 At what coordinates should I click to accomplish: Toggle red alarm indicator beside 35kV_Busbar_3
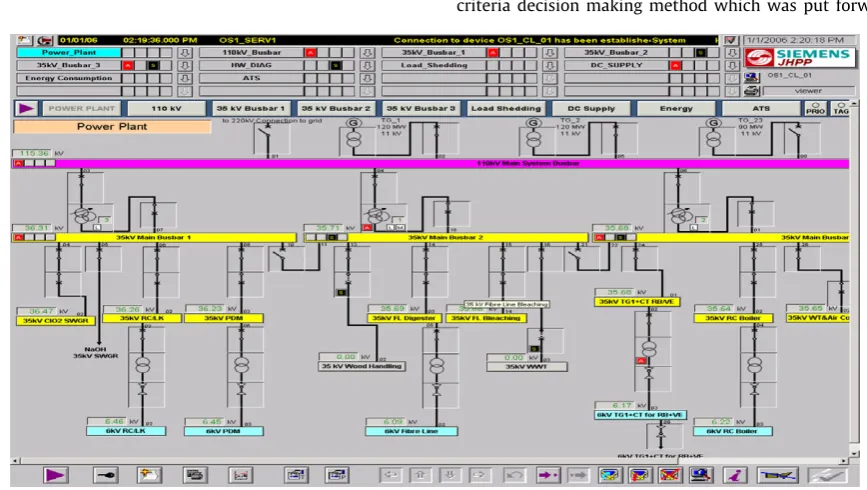pos(128,65)
